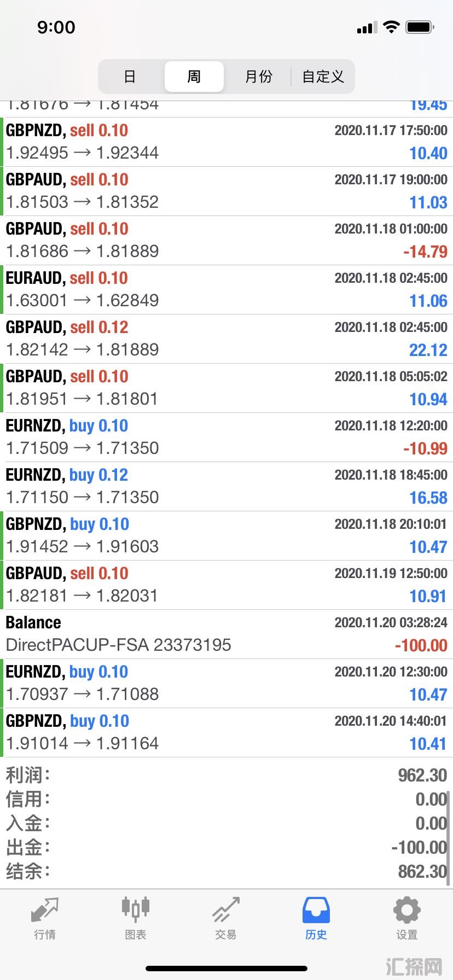This screenshot has height=980, width=453.
Task: Select EURNZD buy 0.12 trade with 16.58
Action: (226, 487)
